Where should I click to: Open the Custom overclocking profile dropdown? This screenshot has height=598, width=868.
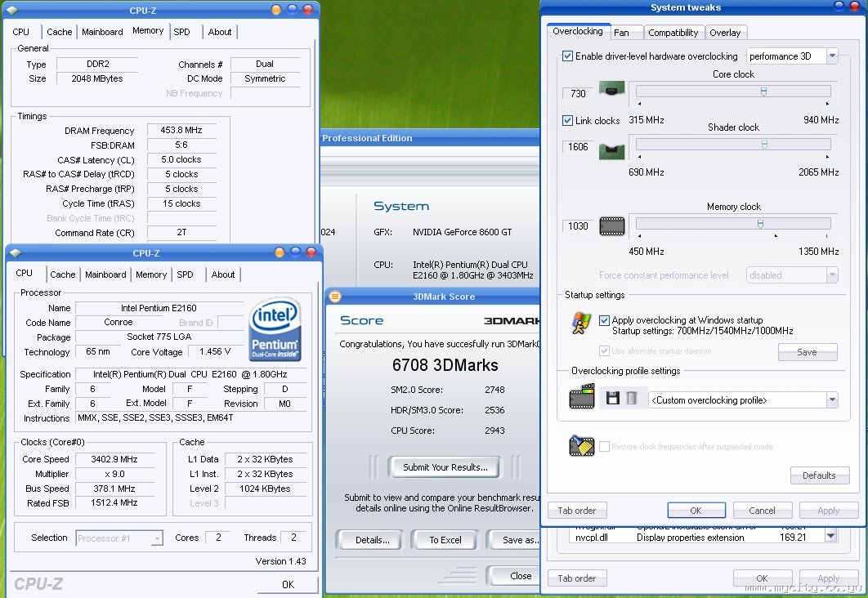pos(743,400)
